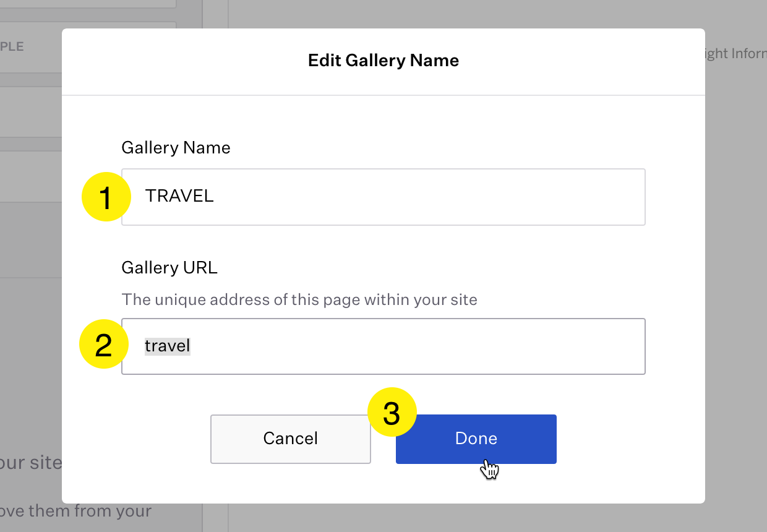Click the yellow step 2 marker

click(103, 344)
